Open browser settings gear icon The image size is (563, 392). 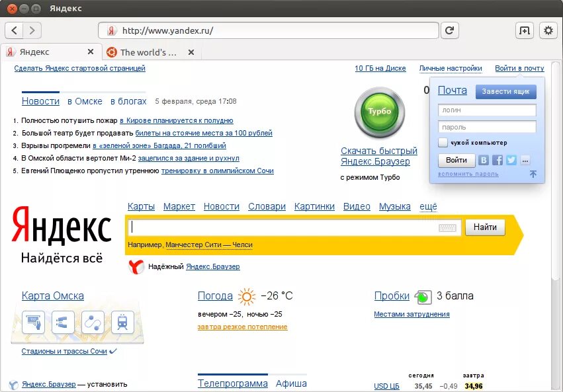[548, 30]
